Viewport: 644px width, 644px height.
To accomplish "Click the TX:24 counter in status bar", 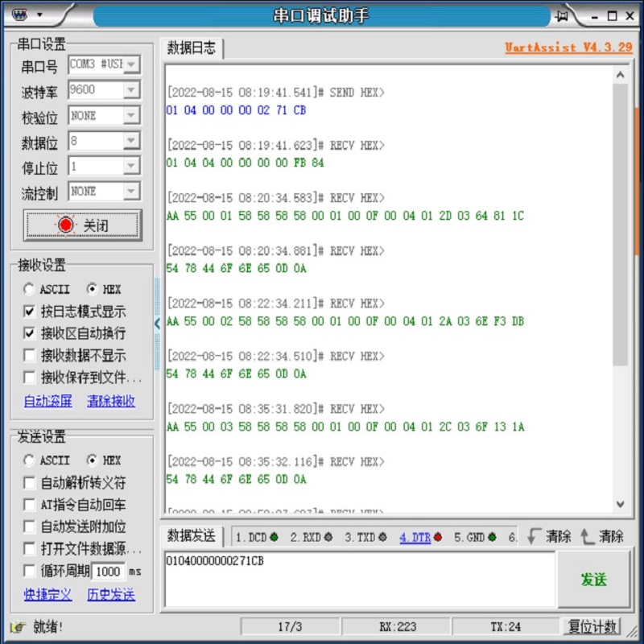I will point(506,627).
